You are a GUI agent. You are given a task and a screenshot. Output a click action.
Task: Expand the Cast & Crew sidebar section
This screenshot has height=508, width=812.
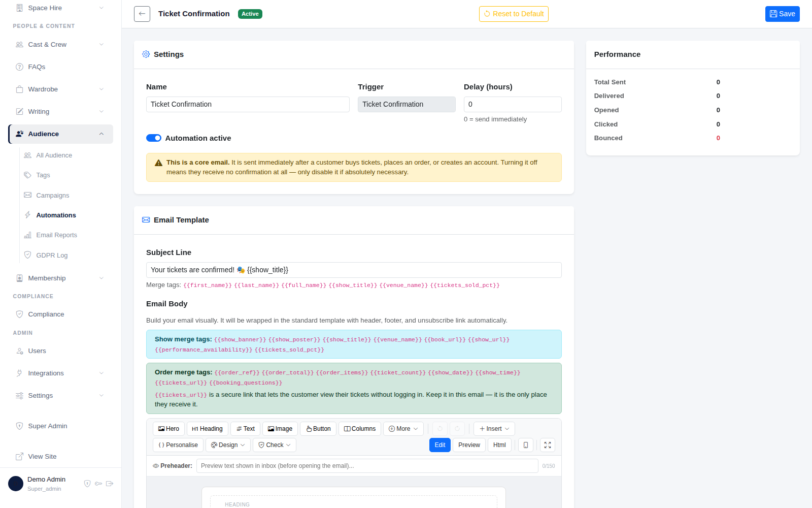[x=60, y=45]
